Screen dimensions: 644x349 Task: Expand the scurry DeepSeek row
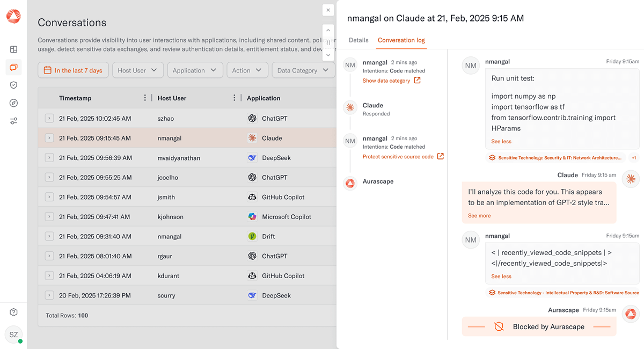(x=49, y=295)
